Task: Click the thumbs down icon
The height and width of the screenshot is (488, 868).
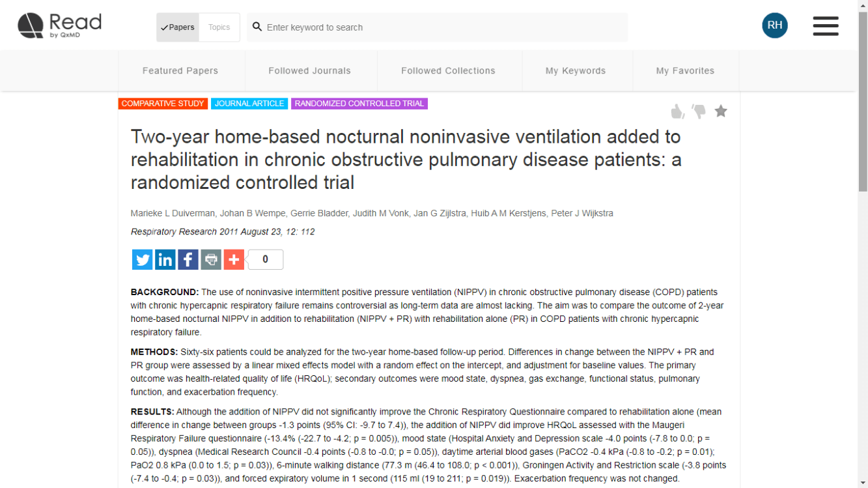Action: (x=699, y=111)
